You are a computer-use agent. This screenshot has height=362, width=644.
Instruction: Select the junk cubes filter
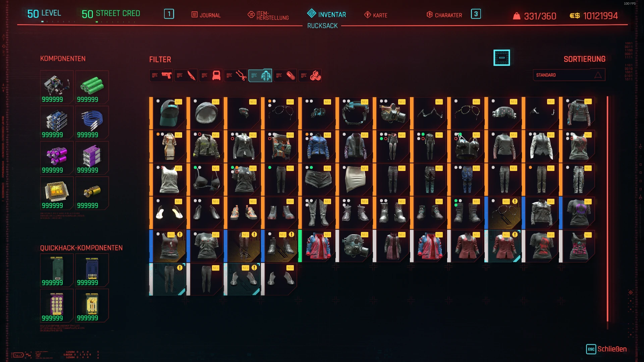tap(310, 76)
